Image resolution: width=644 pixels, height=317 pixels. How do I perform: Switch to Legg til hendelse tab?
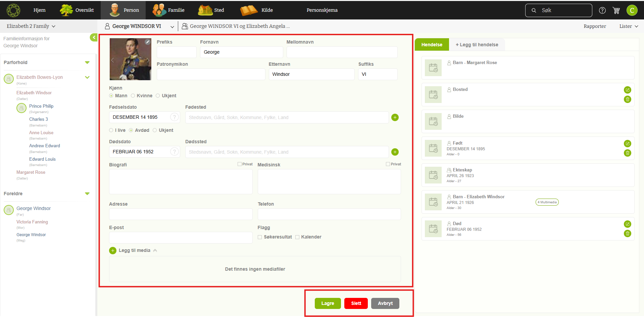pos(477,45)
